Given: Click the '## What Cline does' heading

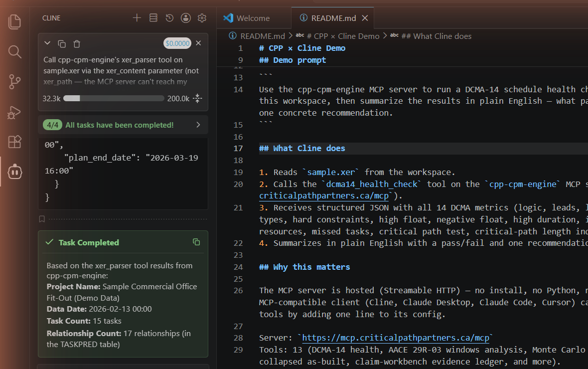Looking at the screenshot, I should pos(302,148).
